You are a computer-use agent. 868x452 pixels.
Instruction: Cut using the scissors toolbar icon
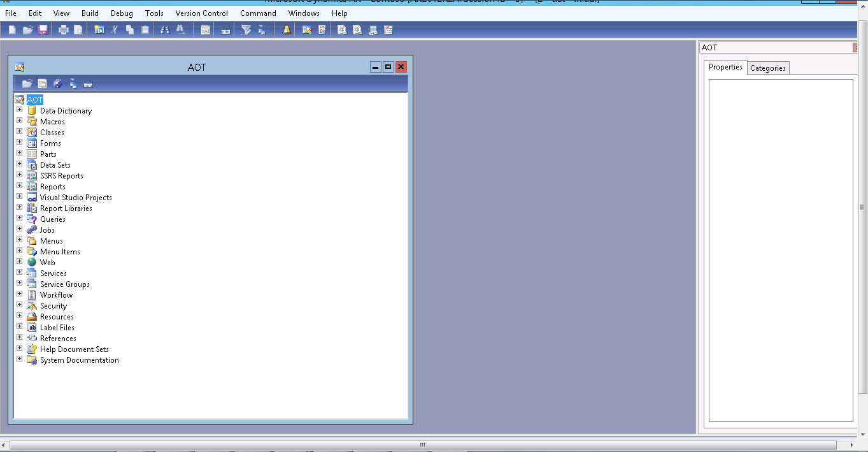[x=114, y=29]
